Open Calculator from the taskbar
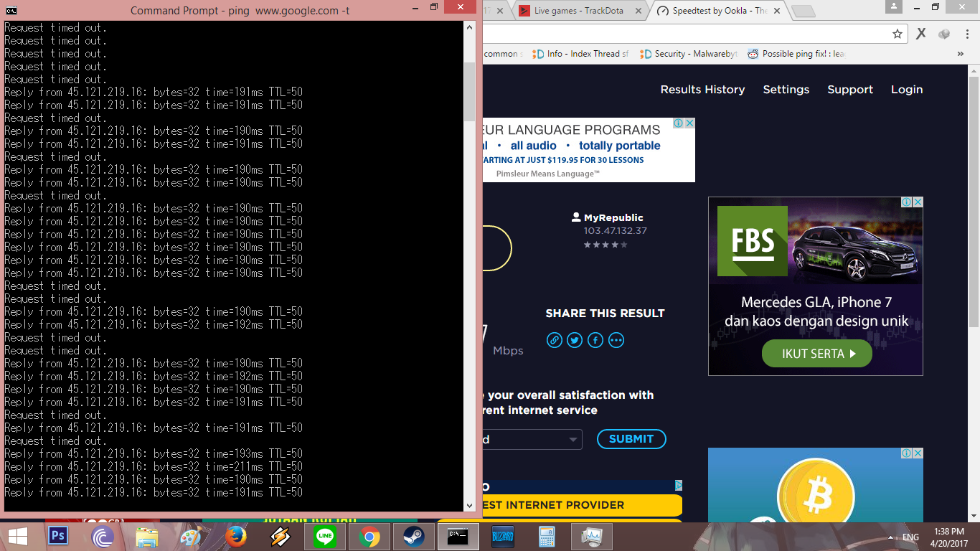Image resolution: width=980 pixels, height=551 pixels. [547, 536]
